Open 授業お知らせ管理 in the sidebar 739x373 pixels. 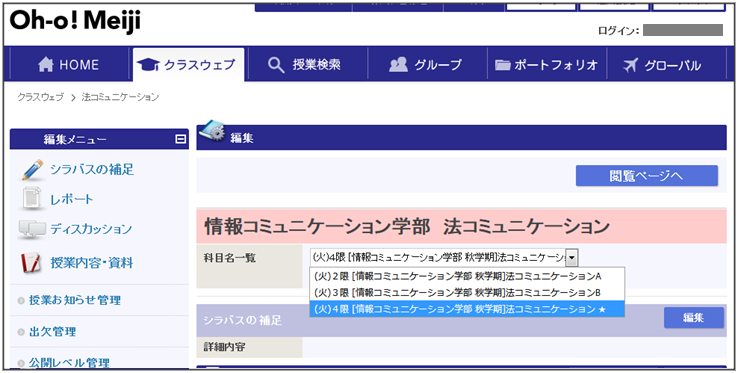coord(75,300)
